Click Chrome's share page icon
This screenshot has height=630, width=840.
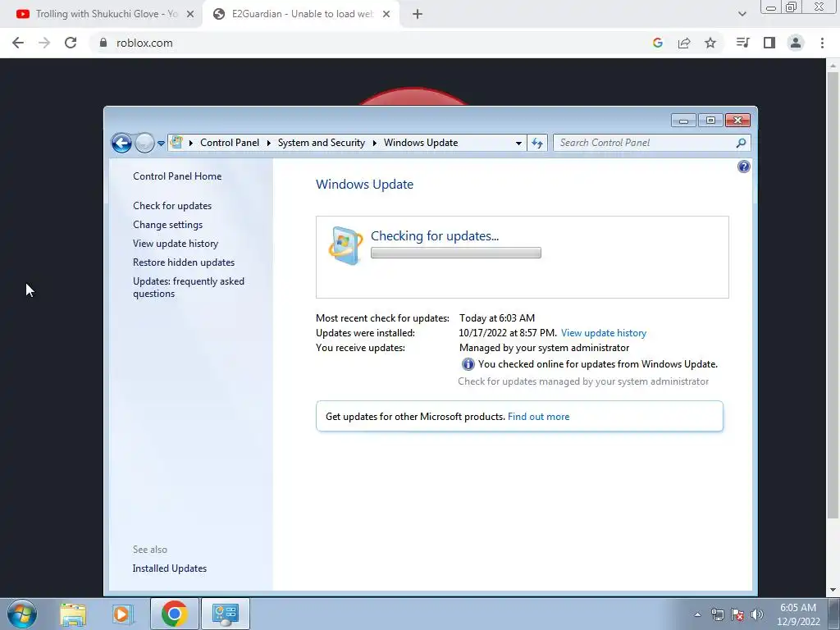[x=684, y=43]
